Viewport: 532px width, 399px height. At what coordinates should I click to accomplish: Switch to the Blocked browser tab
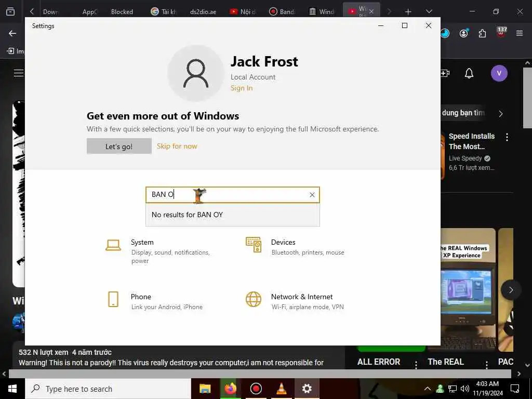click(x=122, y=12)
